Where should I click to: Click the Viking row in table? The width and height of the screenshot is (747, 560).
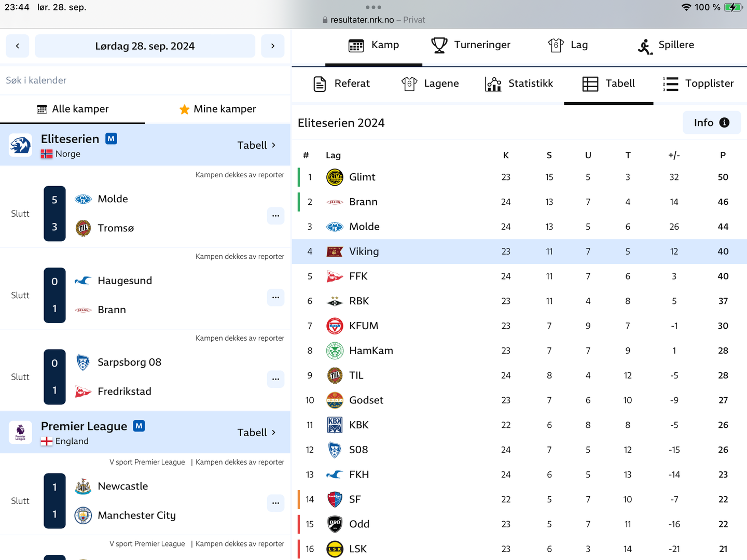click(519, 251)
